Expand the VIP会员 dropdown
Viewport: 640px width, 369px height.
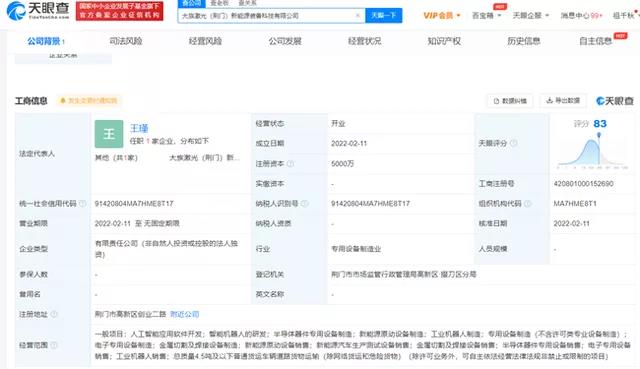point(442,16)
